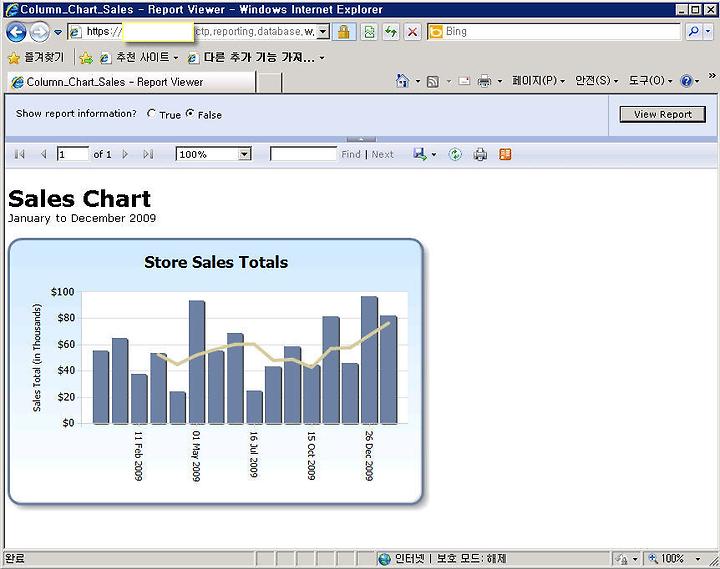Click the Help question mark icon
The height and width of the screenshot is (569, 720).
click(686, 81)
